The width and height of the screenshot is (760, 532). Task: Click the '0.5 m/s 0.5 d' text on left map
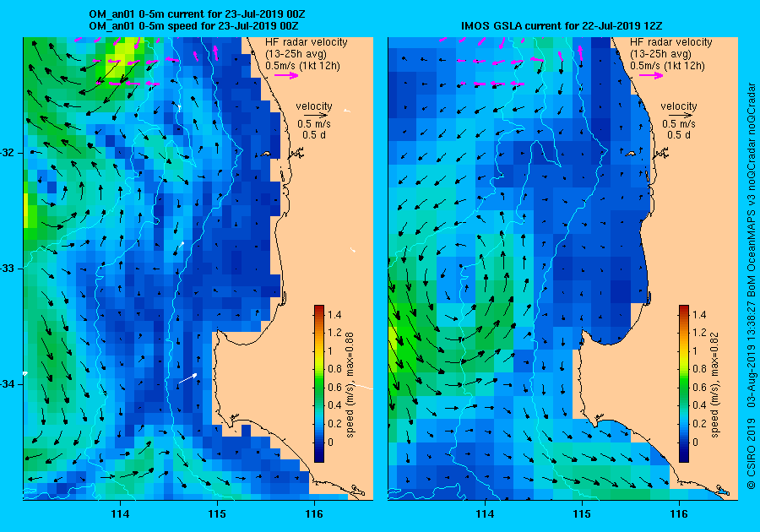click(314, 129)
